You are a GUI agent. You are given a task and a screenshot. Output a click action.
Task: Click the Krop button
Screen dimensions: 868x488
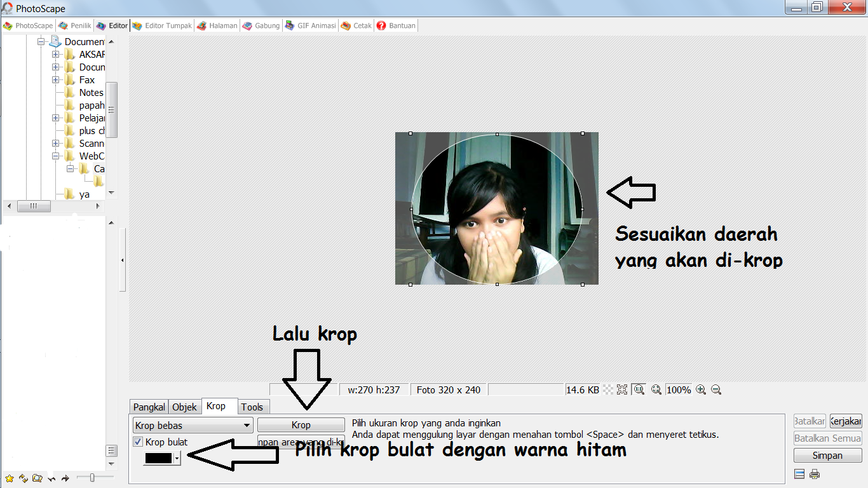pos(301,425)
